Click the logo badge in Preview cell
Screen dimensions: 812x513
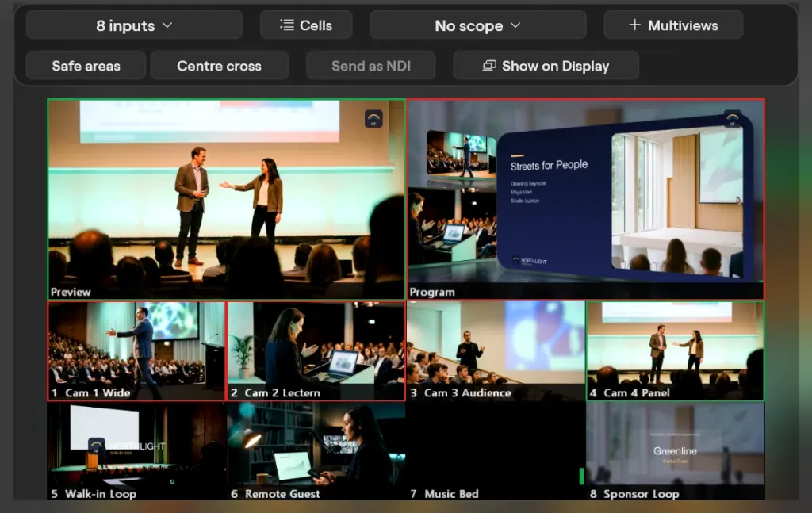click(373, 119)
